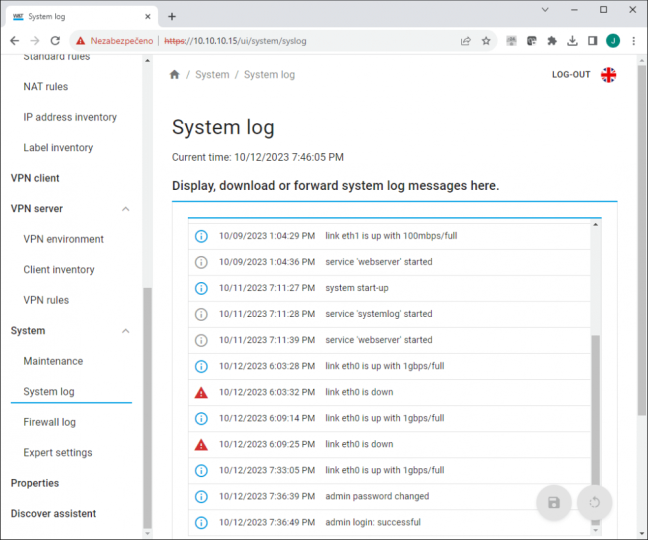Screen dimensions: 648x540
Task: Click the red warning icon at 6:09:25 PM entry
Action: click(201, 445)
